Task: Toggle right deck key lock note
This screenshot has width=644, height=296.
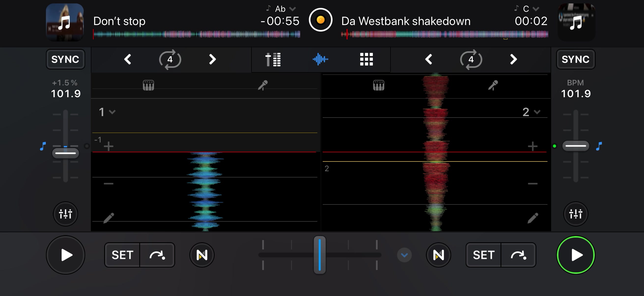Action: pyautogui.click(x=599, y=146)
